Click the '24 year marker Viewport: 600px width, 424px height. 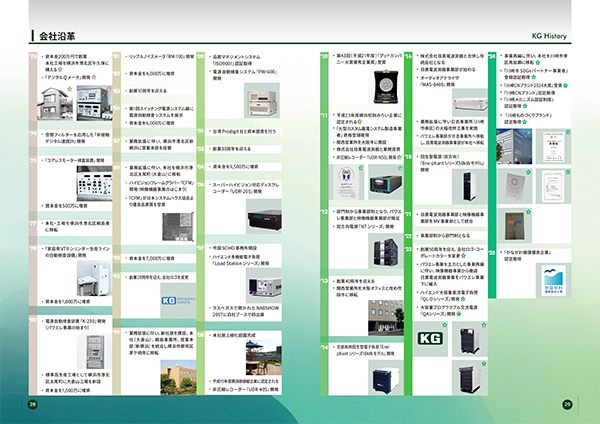click(492, 56)
